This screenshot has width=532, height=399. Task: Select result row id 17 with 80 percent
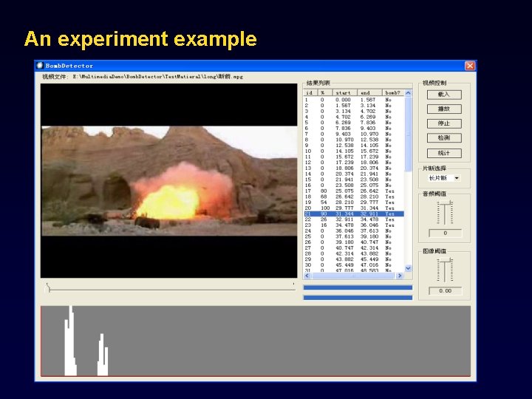pyautogui.click(x=353, y=191)
